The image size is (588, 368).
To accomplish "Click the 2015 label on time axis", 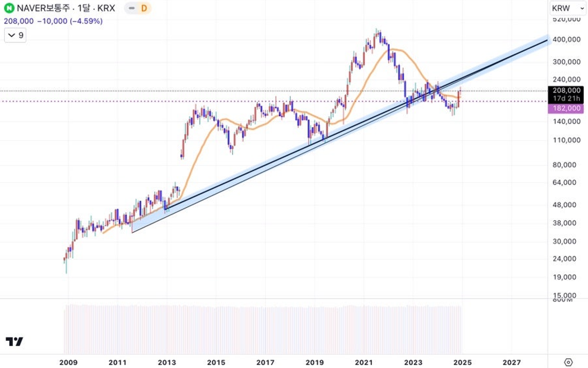I will pos(216,363).
